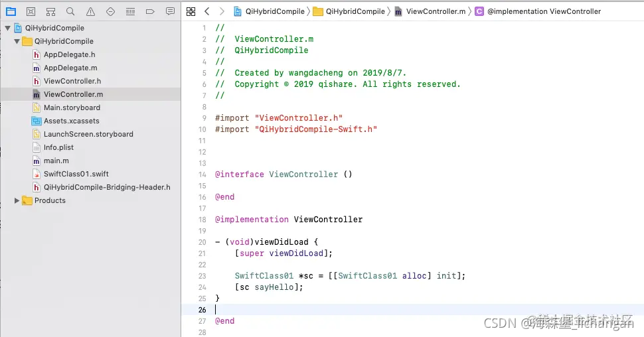Open the related items grid menu
The height and width of the screenshot is (337, 644).
[x=191, y=11]
